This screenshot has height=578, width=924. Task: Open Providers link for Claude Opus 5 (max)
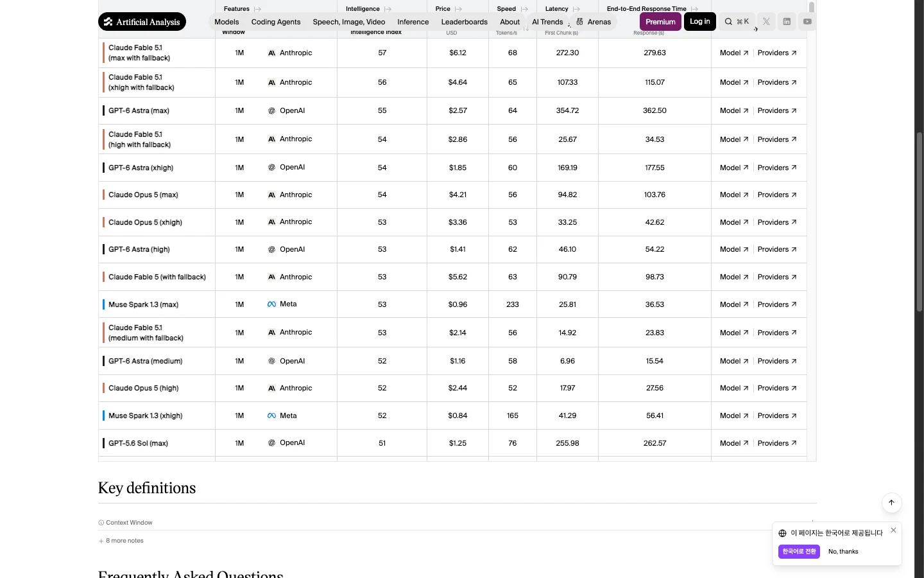pos(777,195)
